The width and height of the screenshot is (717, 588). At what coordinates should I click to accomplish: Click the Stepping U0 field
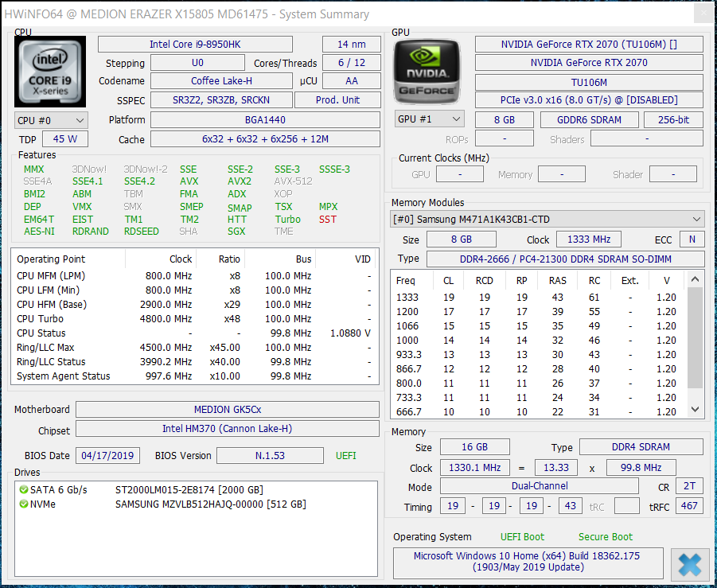pos(197,63)
